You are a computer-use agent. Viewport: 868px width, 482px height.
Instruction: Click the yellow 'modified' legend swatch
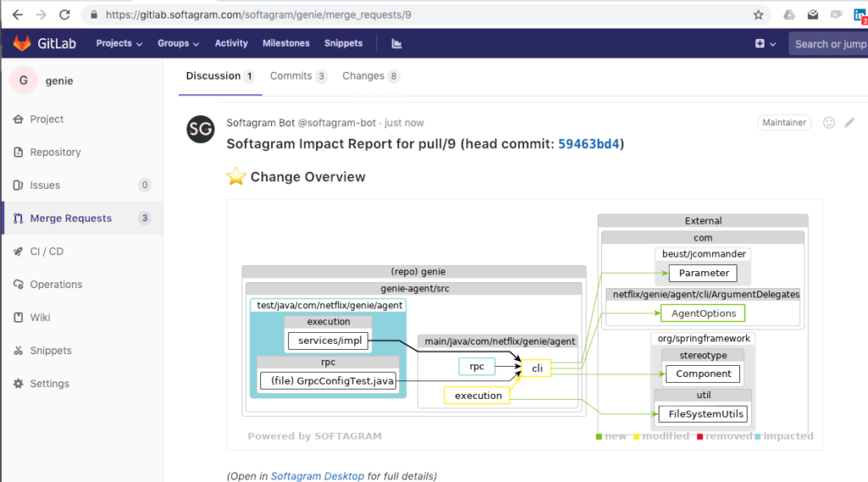coord(637,436)
